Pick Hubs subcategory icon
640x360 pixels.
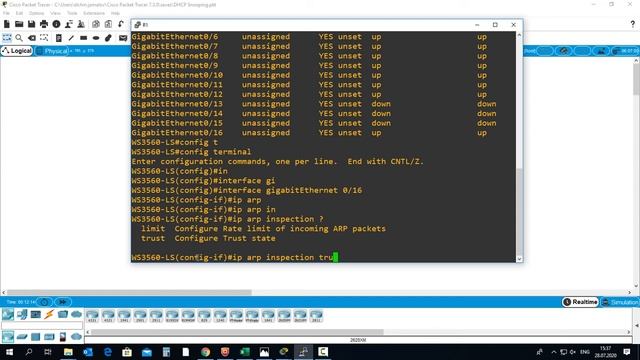coord(36,337)
